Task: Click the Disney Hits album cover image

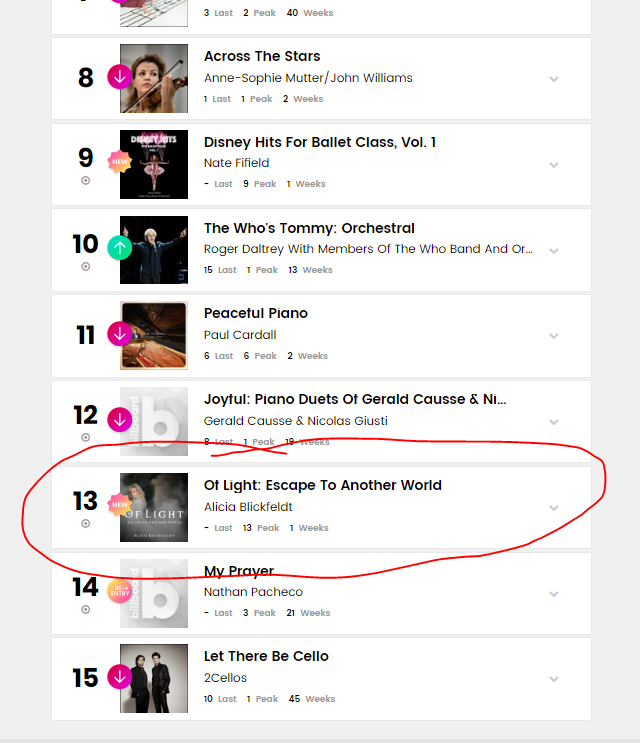Action: 154,164
